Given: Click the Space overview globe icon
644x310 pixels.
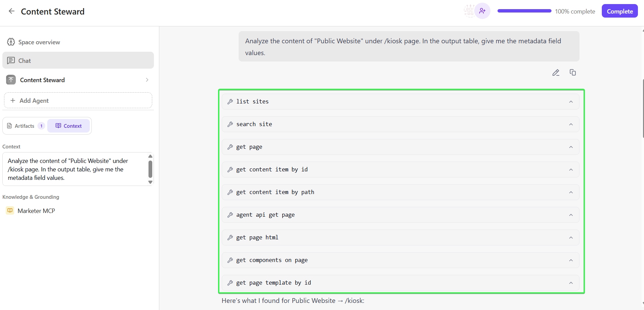Looking at the screenshot, I should [x=11, y=42].
